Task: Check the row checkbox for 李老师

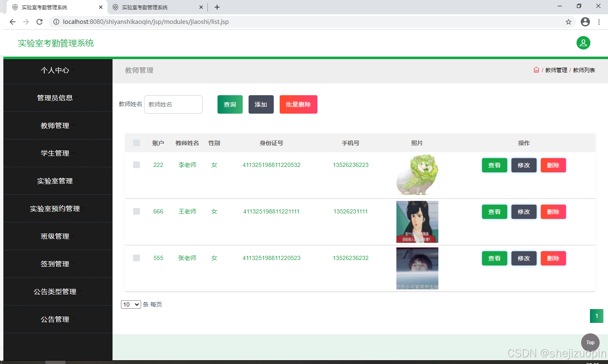Action: (x=136, y=165)
